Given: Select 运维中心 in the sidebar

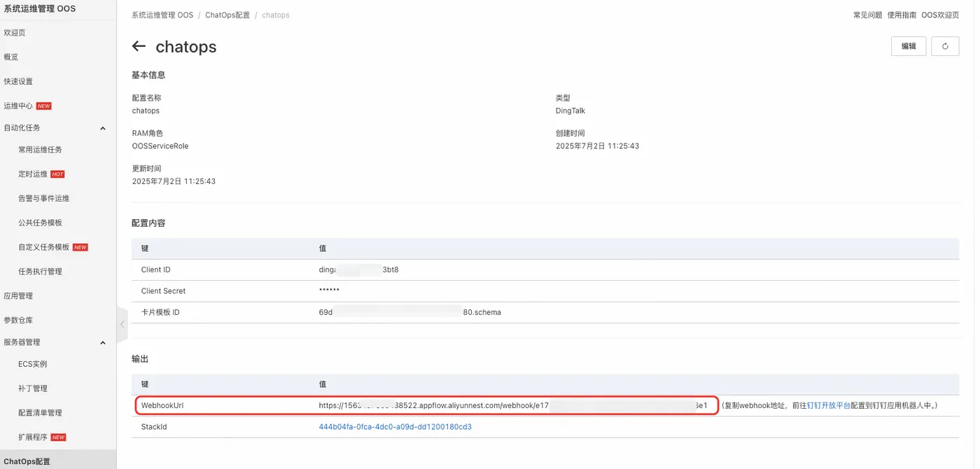Looking at the screenshot, I should 18,106.
